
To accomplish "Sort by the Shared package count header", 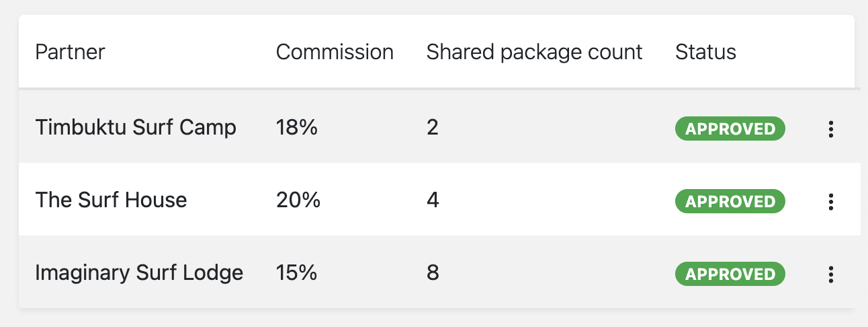I will coord(535,52).
